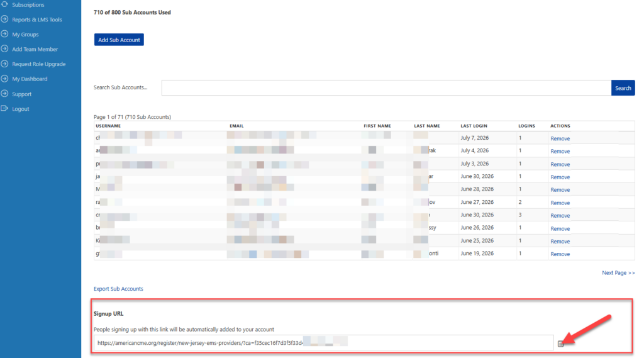The height and width of the screenshot is (358, 644).
Task: Click the Request Role Upgrade arrow icon
Action: point(4,64)
